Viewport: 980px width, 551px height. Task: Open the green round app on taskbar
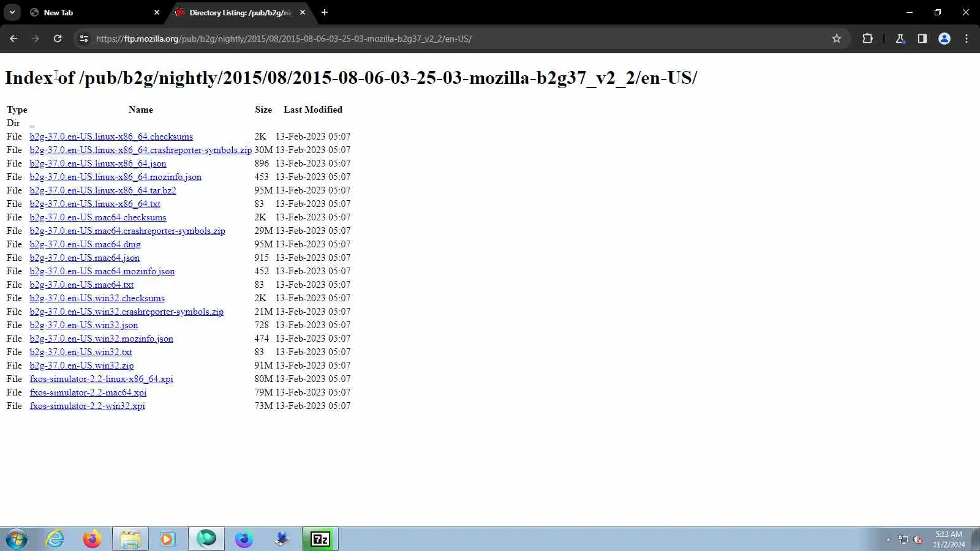coord(206,539)
